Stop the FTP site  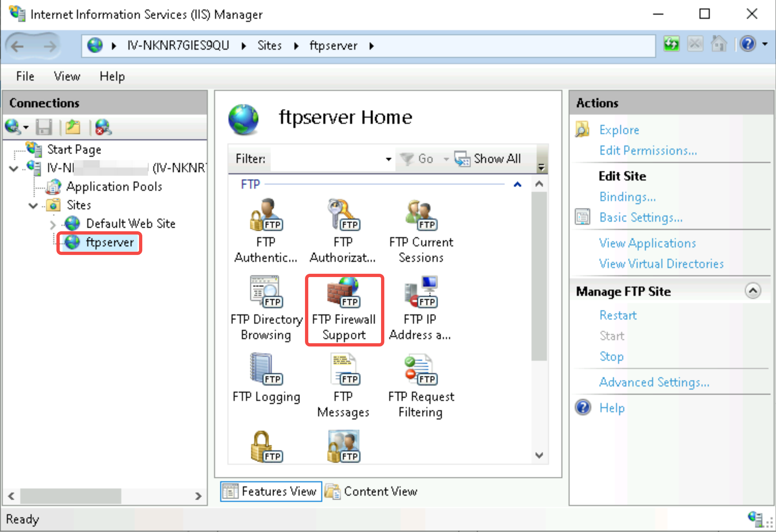(611, 356)
